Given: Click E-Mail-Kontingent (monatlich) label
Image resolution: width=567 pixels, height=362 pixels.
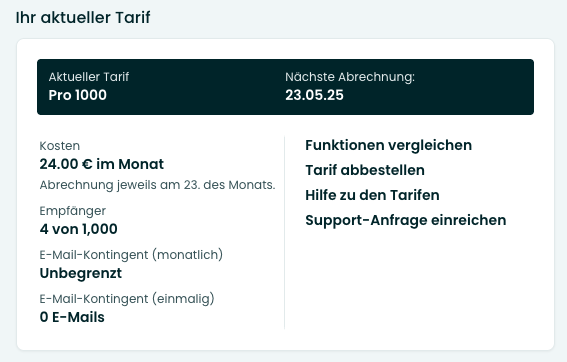Looking at the screenshot, I should (x=131, y=255).
